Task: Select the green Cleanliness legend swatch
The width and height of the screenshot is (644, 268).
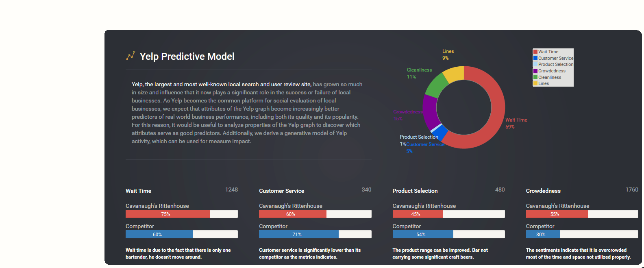Action: click(x=535, y=77)
